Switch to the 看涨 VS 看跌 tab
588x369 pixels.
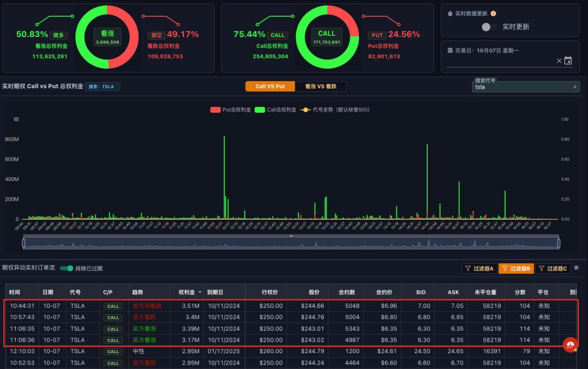coord(320,86)
